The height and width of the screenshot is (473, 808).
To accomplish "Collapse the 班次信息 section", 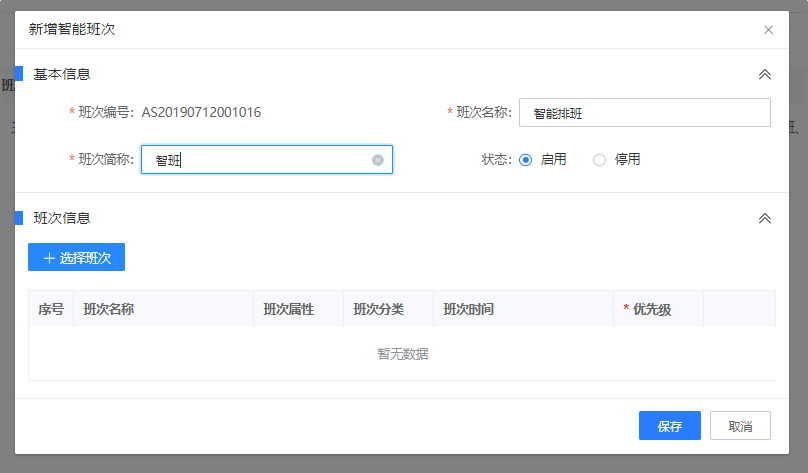I will [765, 218].
